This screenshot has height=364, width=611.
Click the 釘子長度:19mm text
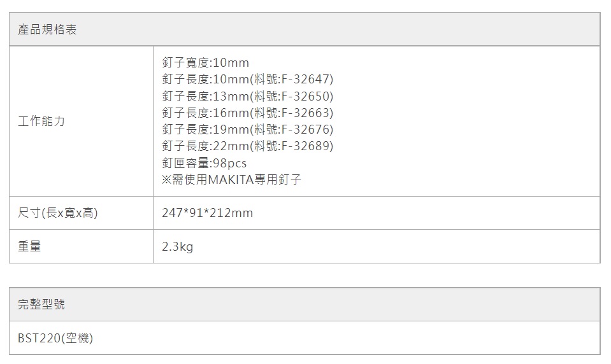point(205,130)
